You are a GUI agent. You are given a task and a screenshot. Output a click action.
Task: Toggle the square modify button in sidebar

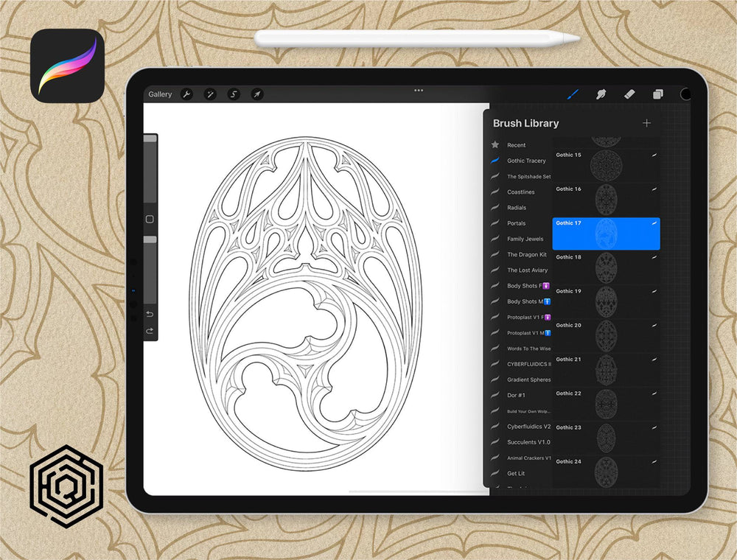tap(150, 220)
